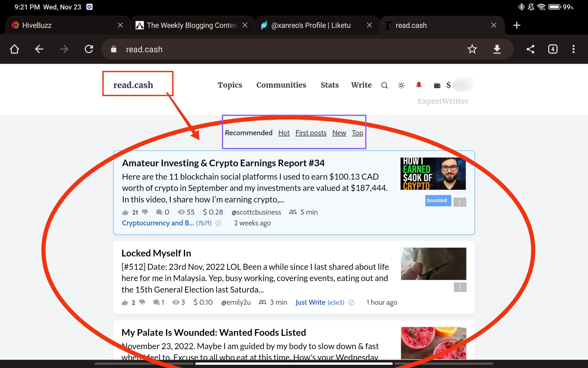The image size is (588, 368).
Task: Visit @scottcbusiness author profile
Action: click(x=256, y=212)
